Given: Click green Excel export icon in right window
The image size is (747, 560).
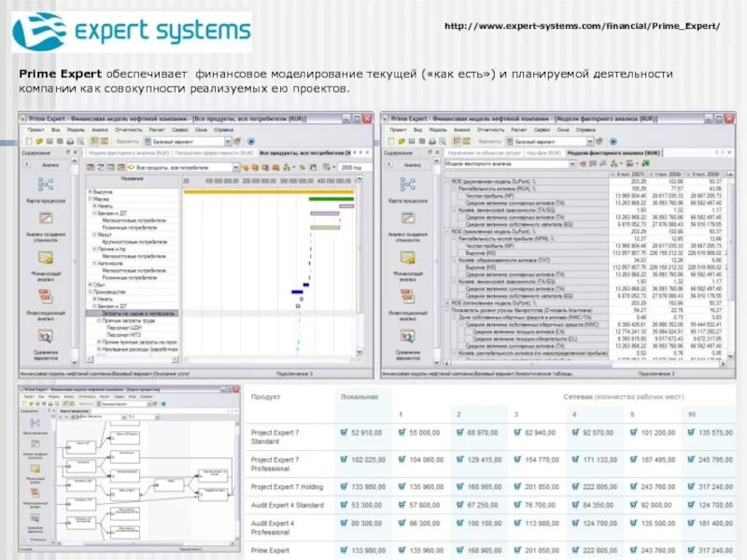Looking at the screenshot, I should 646,163.
